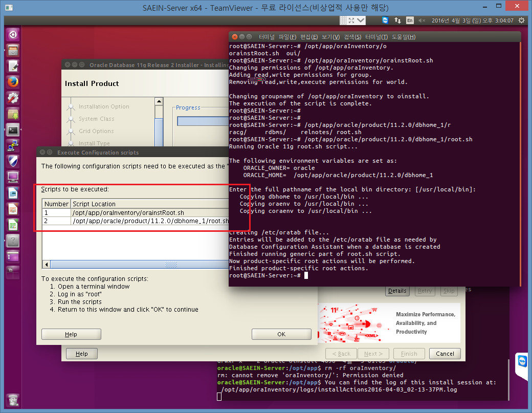Click the TeamViewer tray icon in top panel

tap(385, 20)
